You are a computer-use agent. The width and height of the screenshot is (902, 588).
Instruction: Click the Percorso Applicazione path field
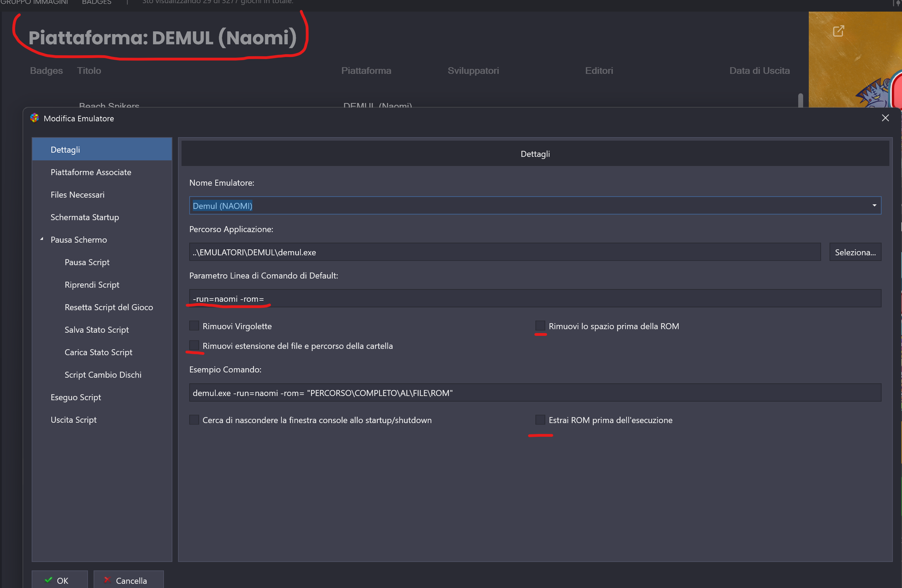(505, 252)
